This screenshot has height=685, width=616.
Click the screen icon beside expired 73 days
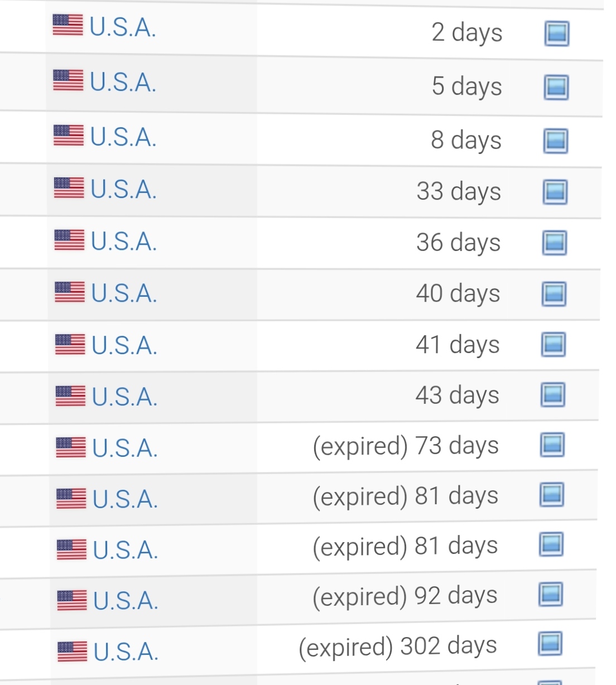(x=552, y=445)
